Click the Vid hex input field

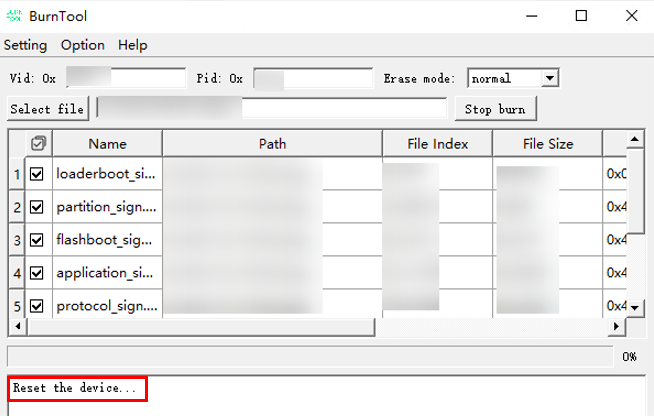click(x=126, y=78)
